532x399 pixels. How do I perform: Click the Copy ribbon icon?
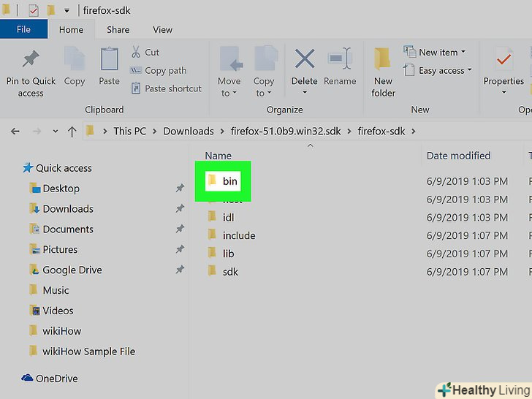click(75, 59)
